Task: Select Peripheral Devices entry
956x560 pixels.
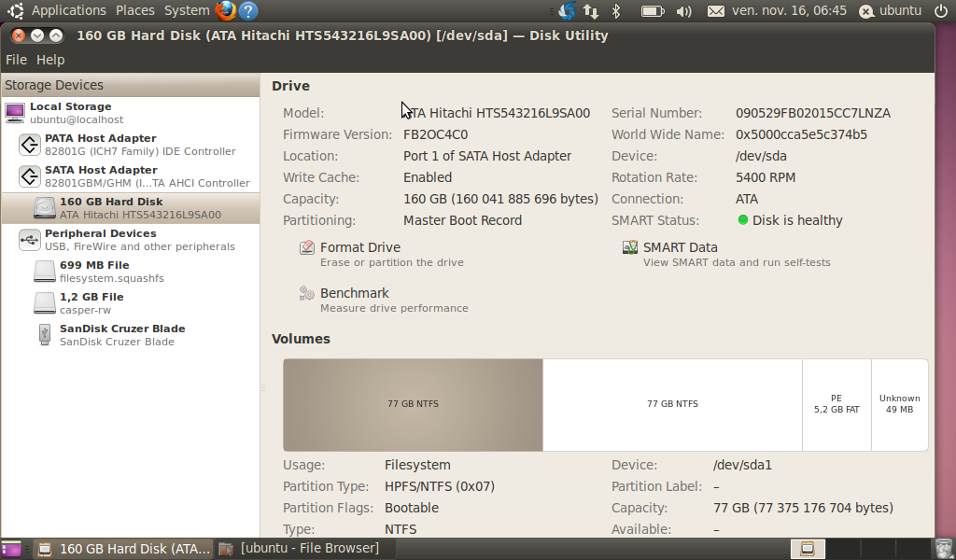Action: tap(130, 240)
